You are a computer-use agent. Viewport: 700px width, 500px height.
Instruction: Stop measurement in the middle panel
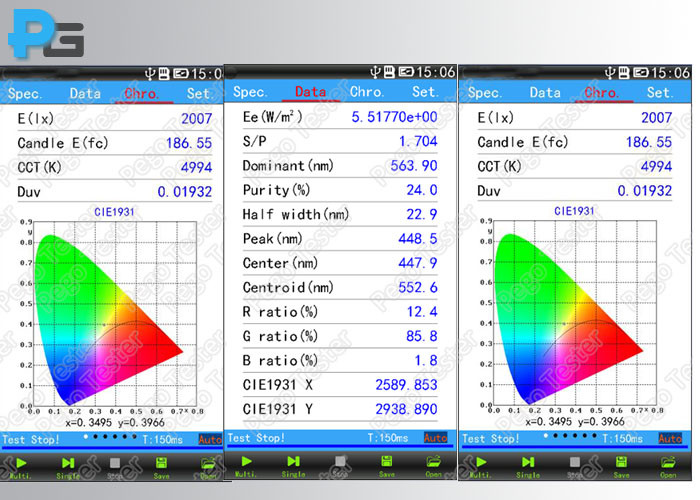(x=340, y=466)
